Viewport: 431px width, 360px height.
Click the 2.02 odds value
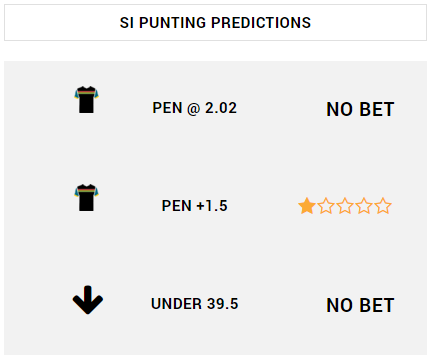(x=221, y=108)
